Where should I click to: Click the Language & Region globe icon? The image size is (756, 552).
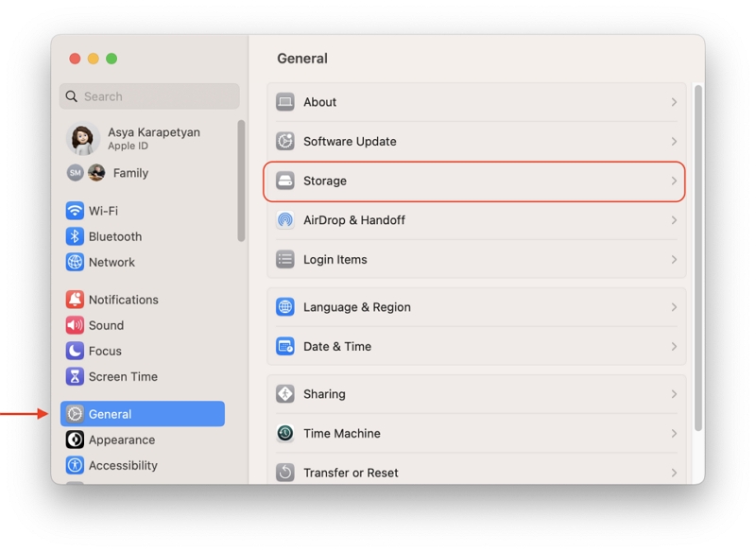285,307
